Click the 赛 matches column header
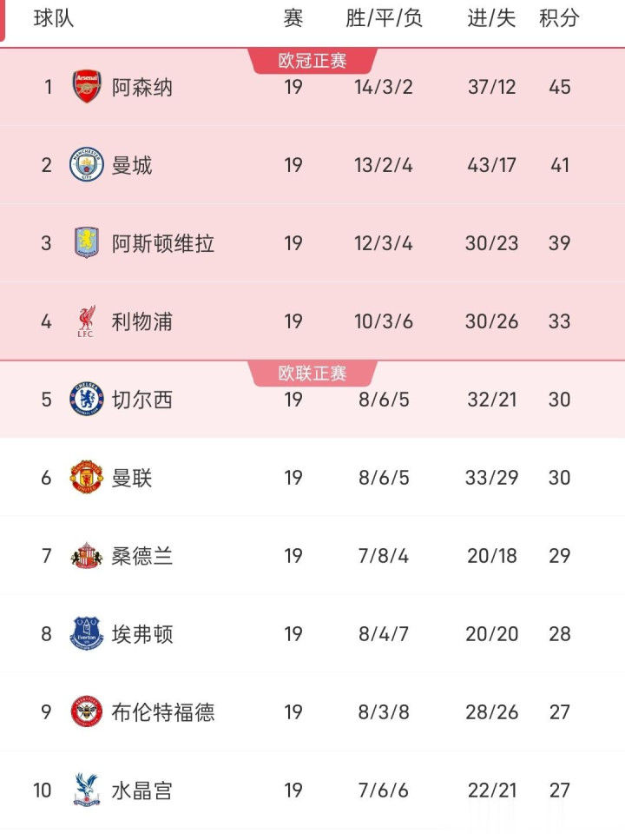 tap(293, 18)
